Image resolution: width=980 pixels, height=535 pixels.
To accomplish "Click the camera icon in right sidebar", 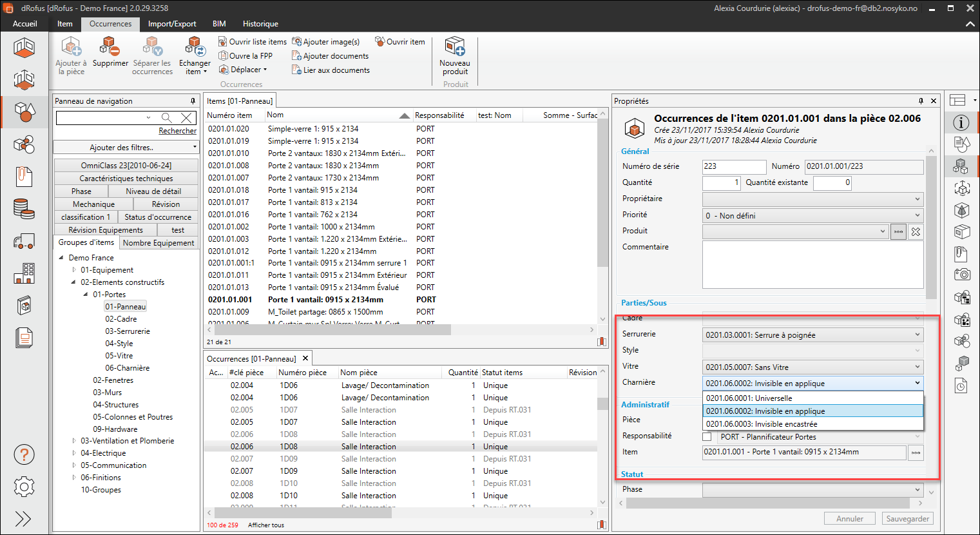I will [961, 275].
